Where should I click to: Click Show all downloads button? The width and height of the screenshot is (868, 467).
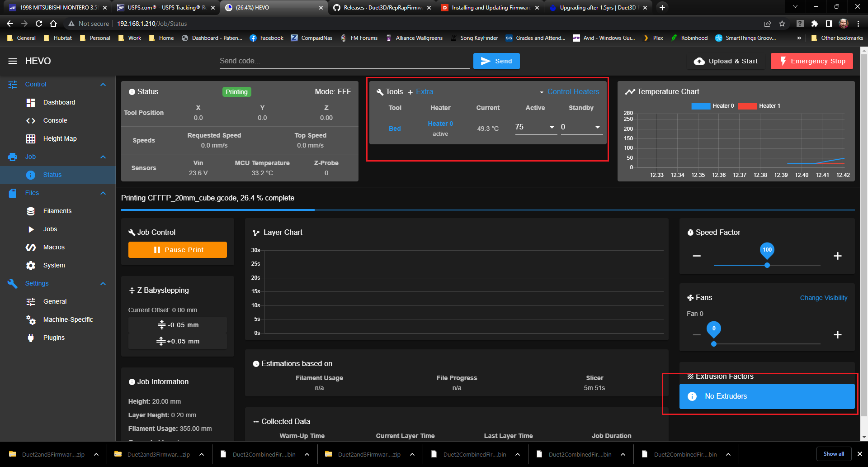coord(834,454)
